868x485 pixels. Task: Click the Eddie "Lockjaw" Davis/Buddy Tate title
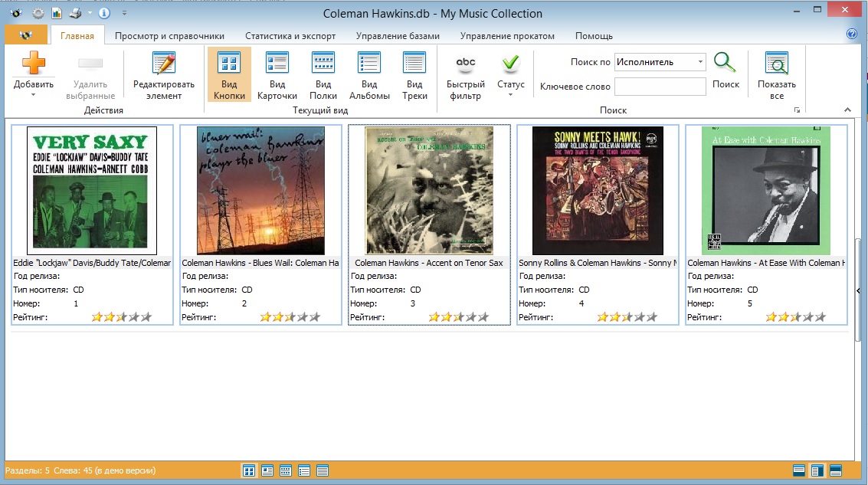point(92,263)
